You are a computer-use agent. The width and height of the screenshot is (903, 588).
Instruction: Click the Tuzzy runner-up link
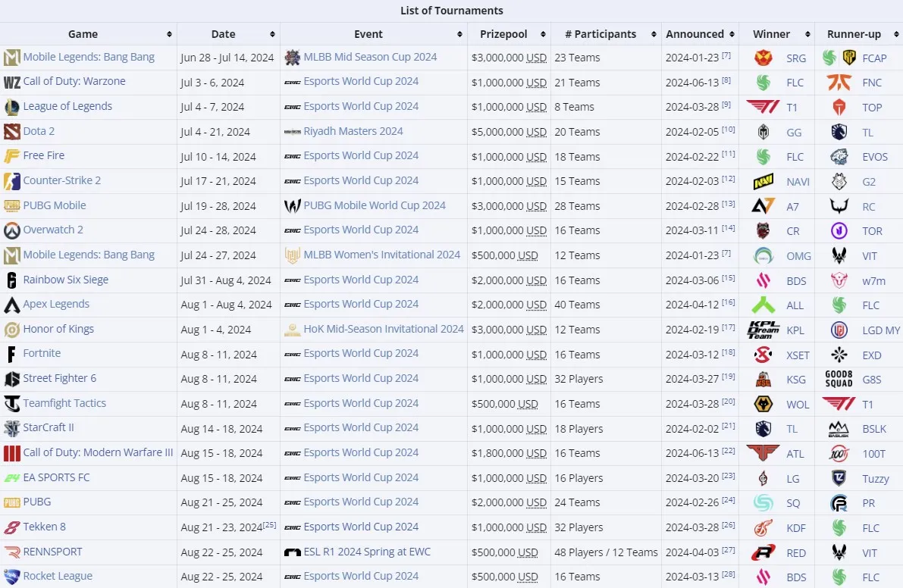click(876, 479)
